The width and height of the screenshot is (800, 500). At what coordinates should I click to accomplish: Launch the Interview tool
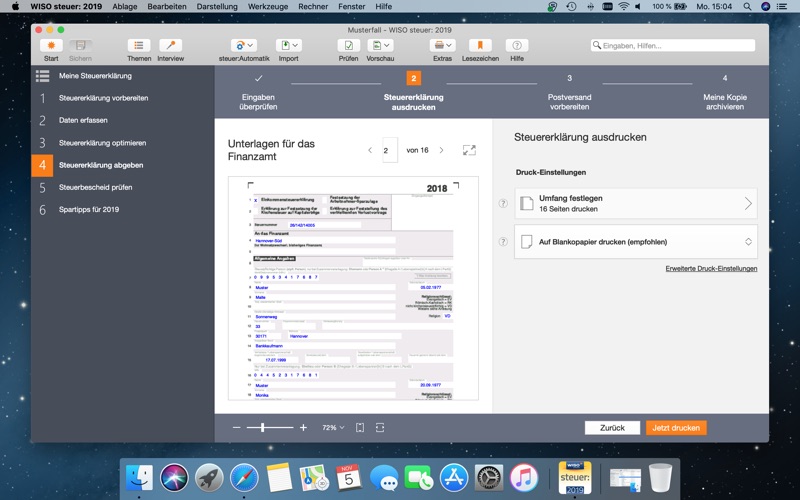[170, 46]
